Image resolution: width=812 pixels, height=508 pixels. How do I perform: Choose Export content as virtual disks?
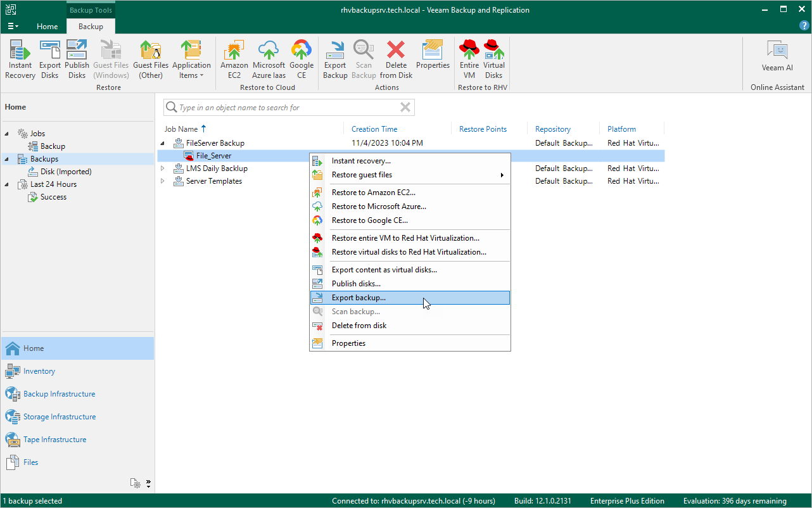pyautogui.click(x=410, y=270)
